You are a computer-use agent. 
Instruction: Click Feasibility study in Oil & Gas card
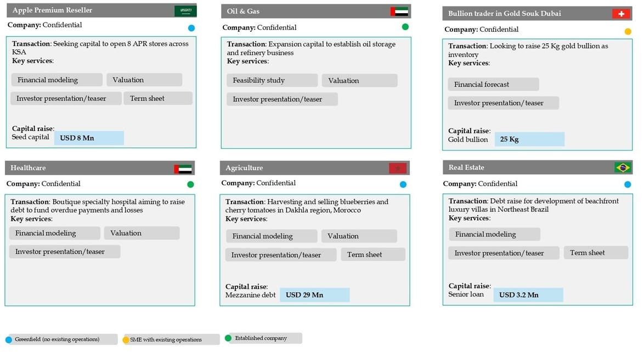tap(272, 80)
